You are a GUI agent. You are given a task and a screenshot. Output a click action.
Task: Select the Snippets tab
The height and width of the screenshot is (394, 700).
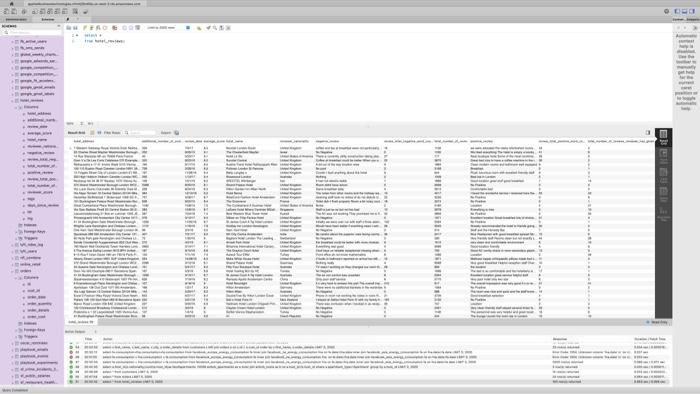click(693, 20)
